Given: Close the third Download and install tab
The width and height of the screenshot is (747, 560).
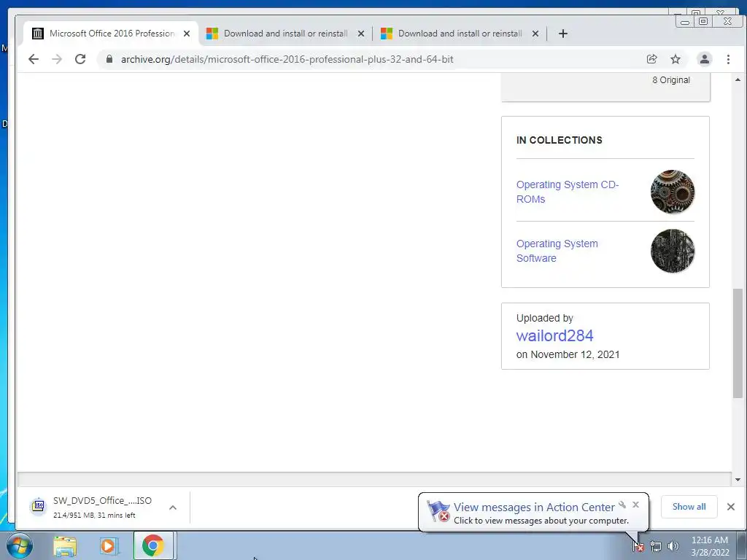Looking at the screenshot, I should point(535,34).
